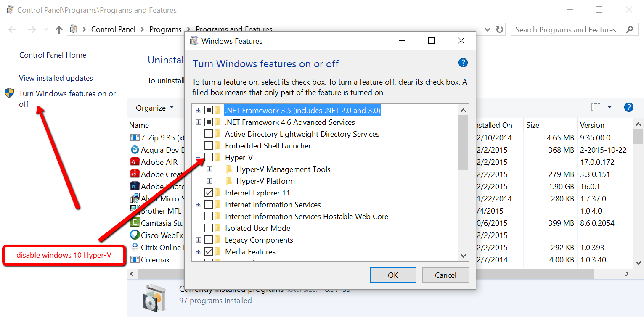Click the Forward arrow in Programs and Features window

32,29
